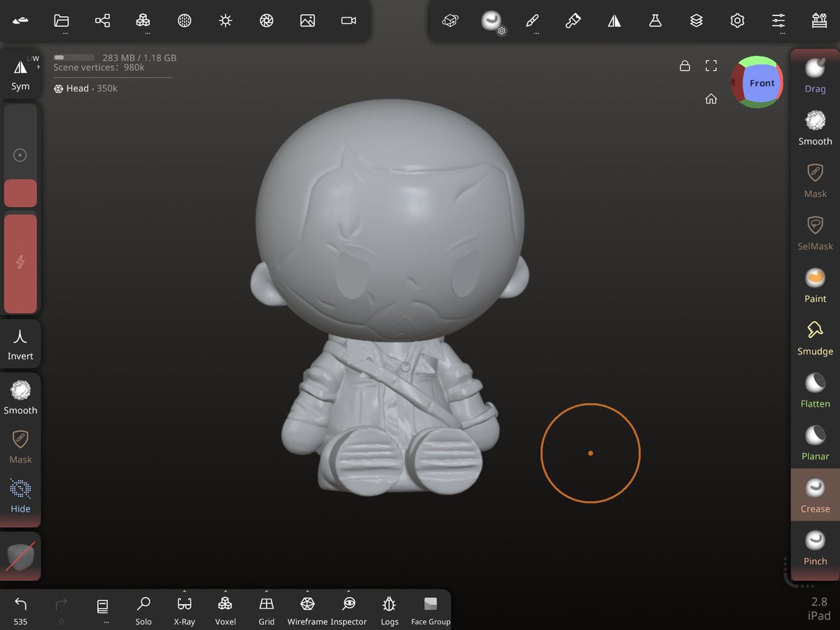Activate Mask shortcut in left panel

pos(20,447)
